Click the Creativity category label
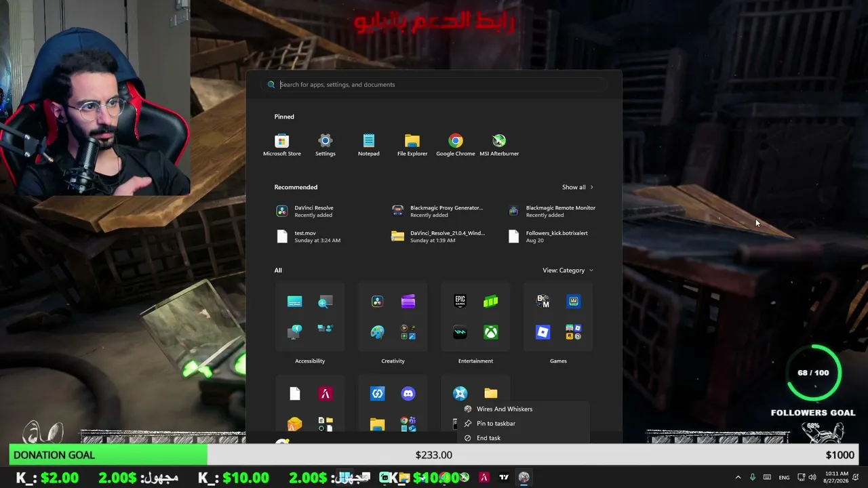This screenshot has width=868, height=488. coord(393,361)
